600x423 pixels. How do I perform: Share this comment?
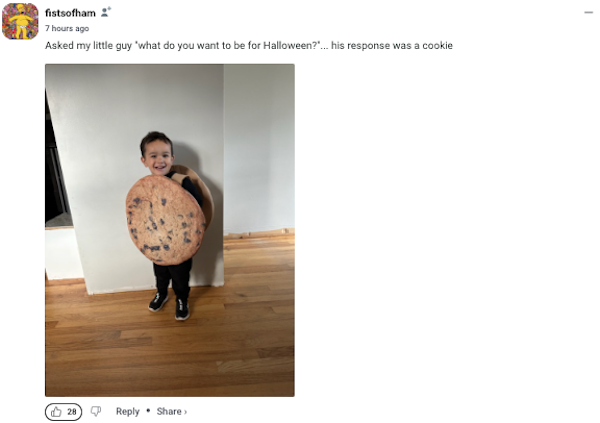click(x=169, y=412)
